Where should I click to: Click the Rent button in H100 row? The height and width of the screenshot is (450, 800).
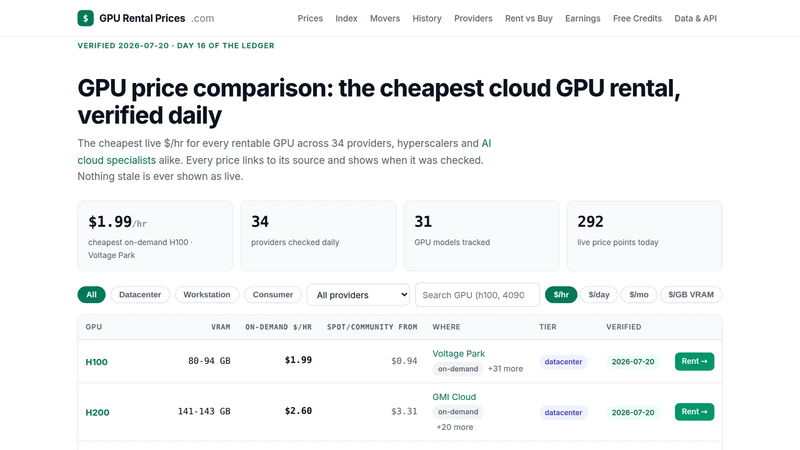pos(694,361)
